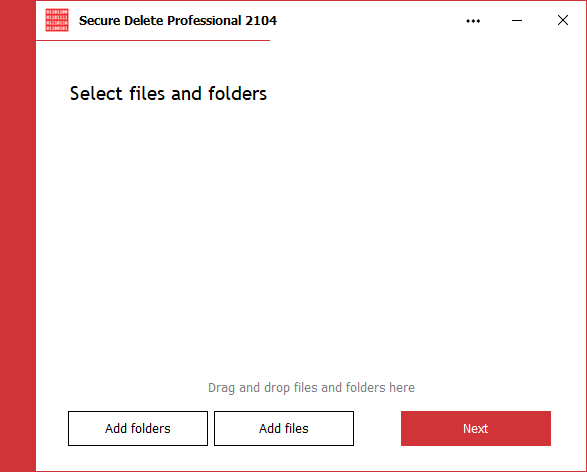Show more options via the ellipsis icon
The width and height of the screenshot is (587, 472).
(473, 21)
